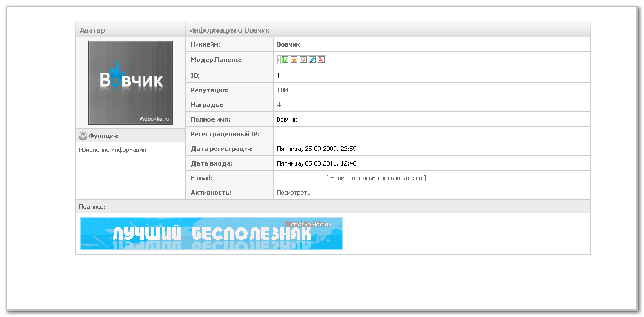Click the orange star icon in moderator panel
The image size is (644, 317).
click(x=294, y=60)
